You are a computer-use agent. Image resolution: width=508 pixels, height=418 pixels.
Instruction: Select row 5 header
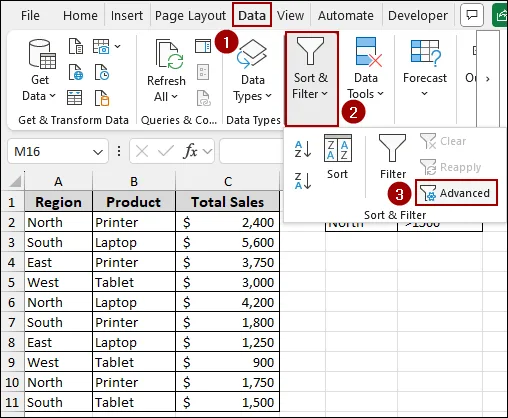[12, 282]
